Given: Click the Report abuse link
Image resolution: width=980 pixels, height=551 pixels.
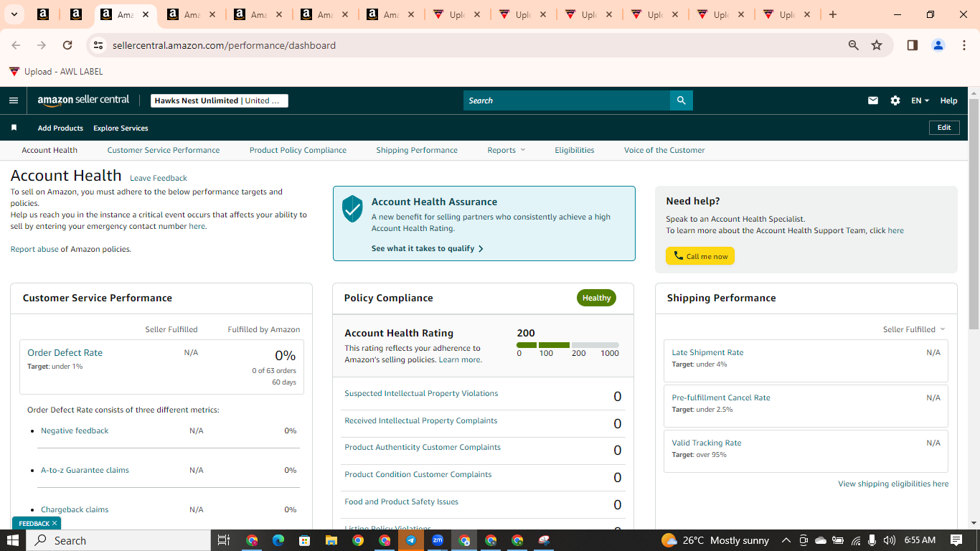Looking at the screenshot, I should pos(34,249).
